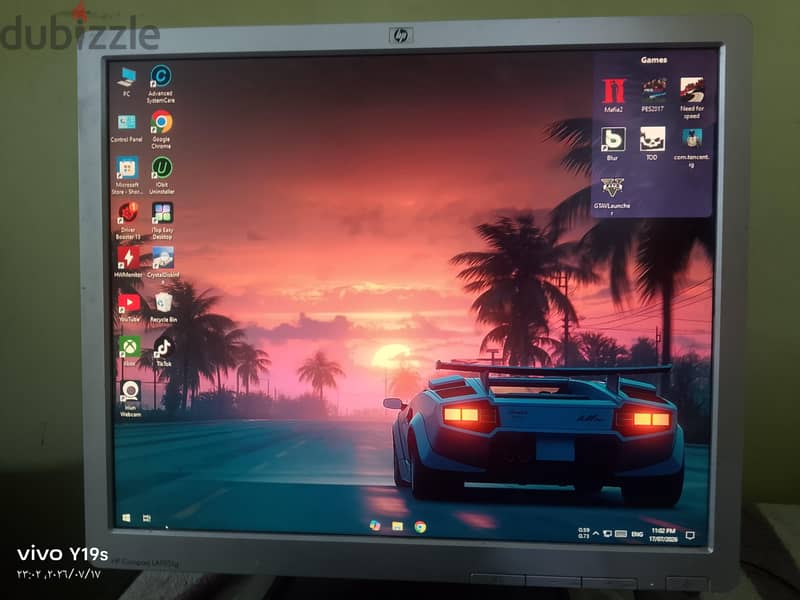
Task: Launch Mafia2 from the Games box
Action: 613,95
